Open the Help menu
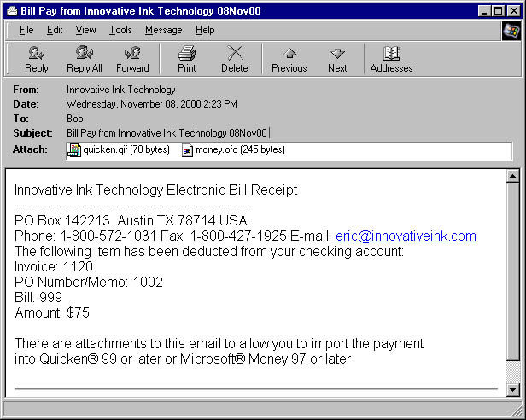 pyautogui.click(x=205, y=30)
